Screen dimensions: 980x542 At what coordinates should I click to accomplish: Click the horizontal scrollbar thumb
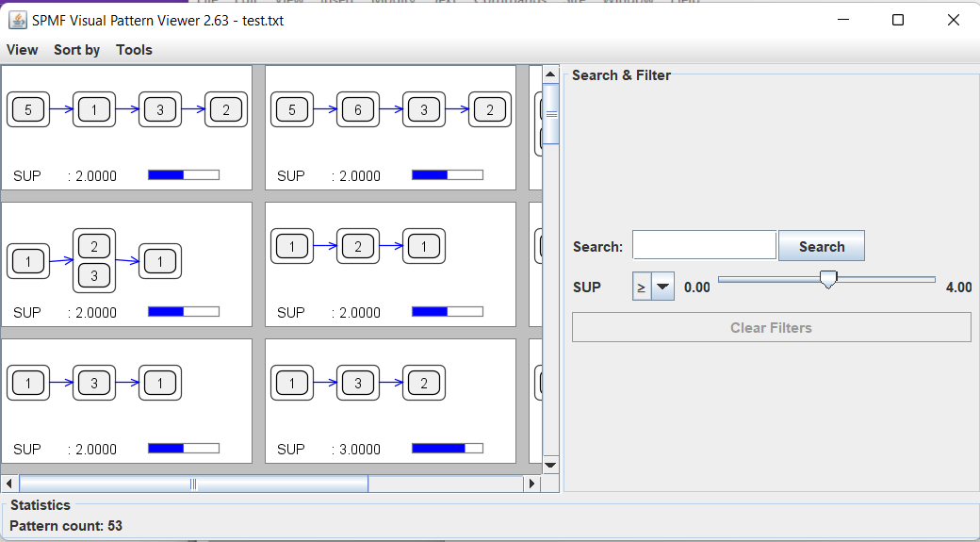click(193, 484)
